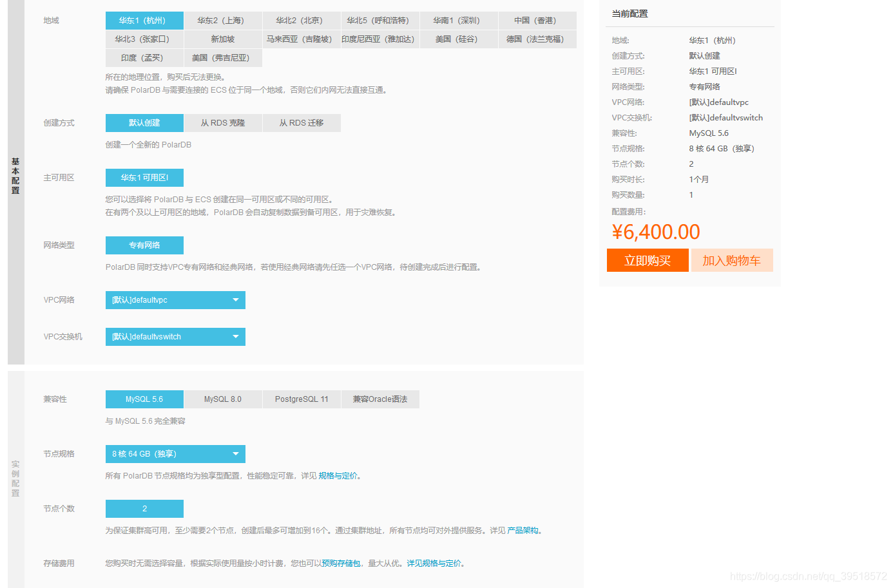Select region 华北5（呼和浩特）
Image resolution: width=893 pixels, height=588 pixels.
(x=380, y=21)
